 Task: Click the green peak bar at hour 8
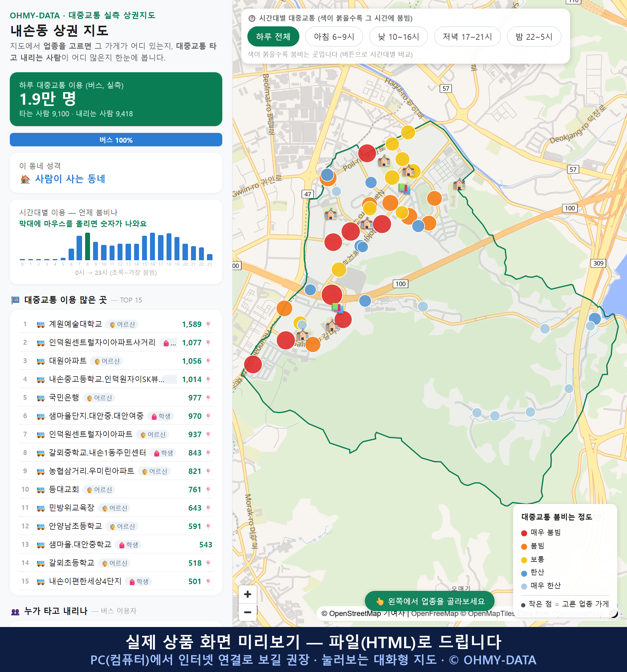(x=88, y=246)
